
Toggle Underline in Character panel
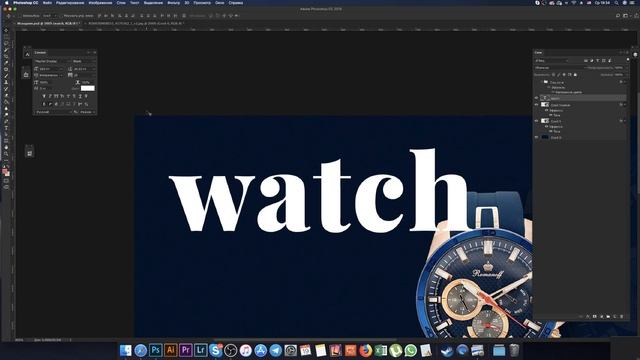click(x=80, y=96)
